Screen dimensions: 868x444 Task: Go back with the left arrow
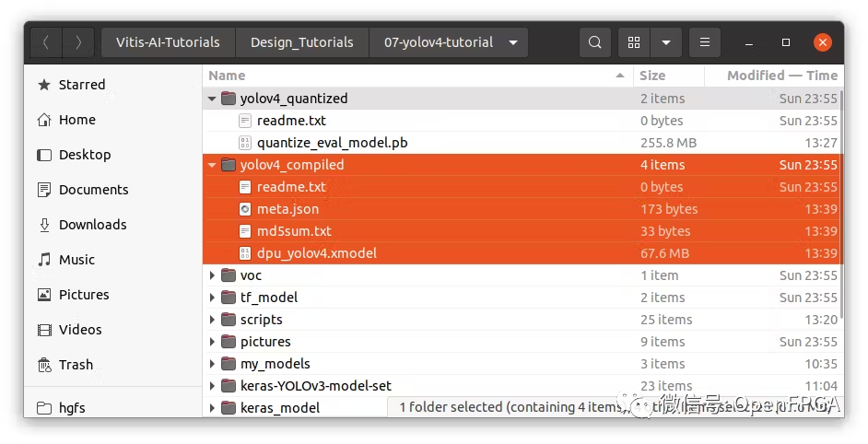(46, 42)
